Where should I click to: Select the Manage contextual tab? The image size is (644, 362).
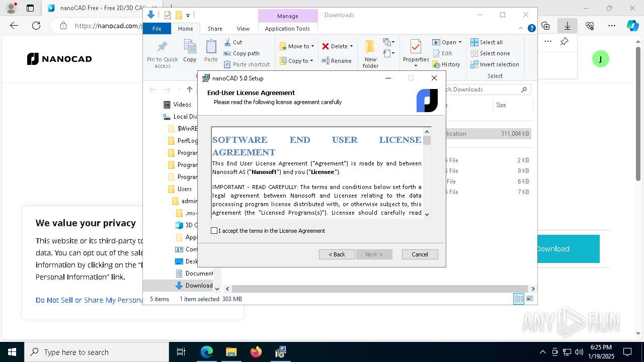288,16
